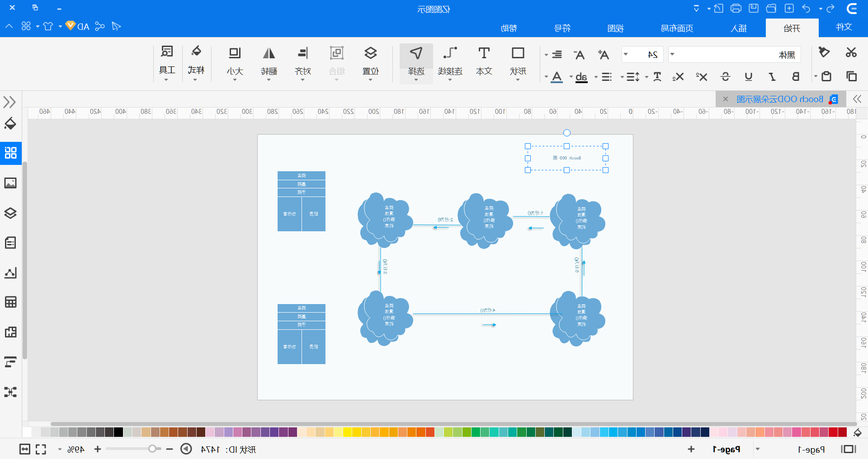This screenshot has height=459, width=868.
Task: Toggle subscript formatting
Action: 678,77
